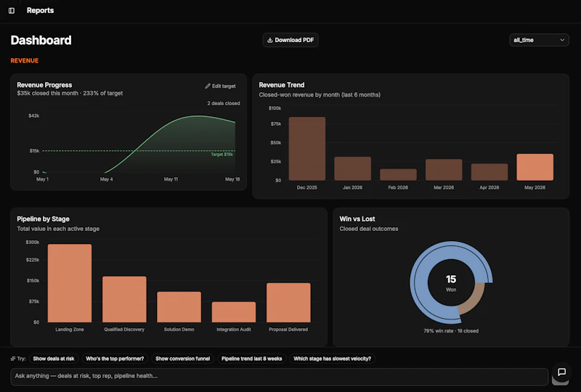Click the 2 deals closed text
Screen dimensions: 581x392
(224, 103)
